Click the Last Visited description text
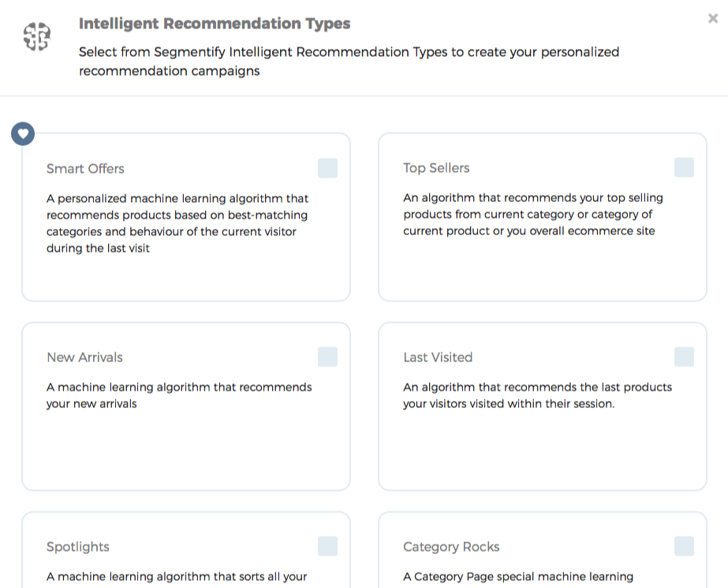The height and width of the screenshot is (588, 728). tap(538, 395)
